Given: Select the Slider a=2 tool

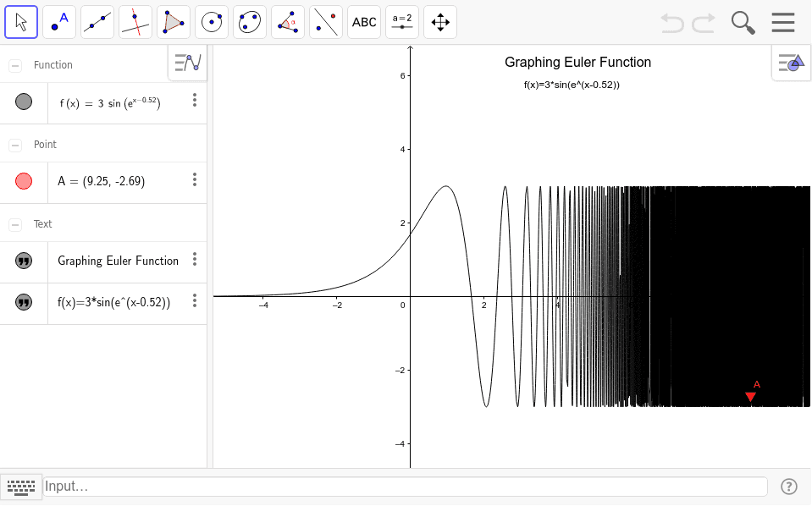Looking at the screenshot, I should 402,22.
